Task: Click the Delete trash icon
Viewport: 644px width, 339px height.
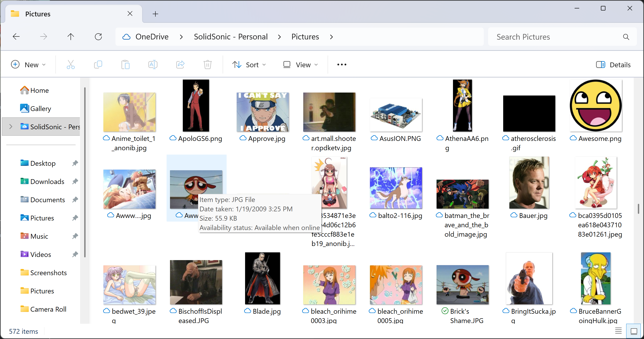Action: 207,65
